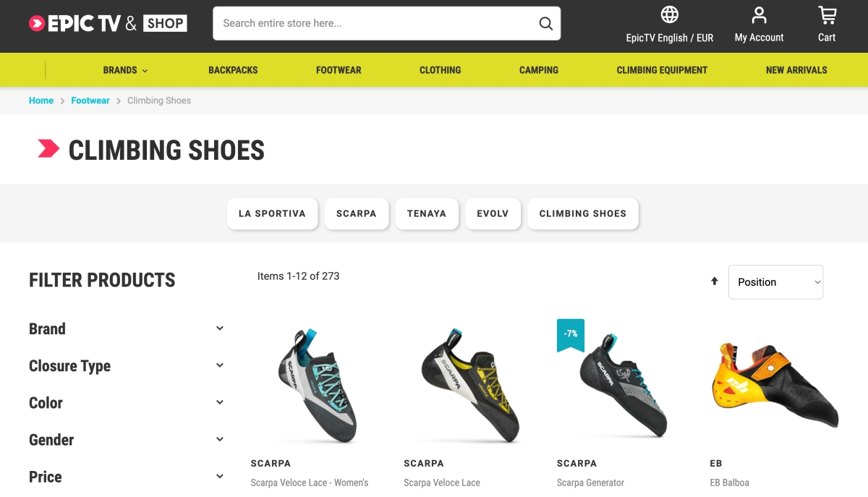Open the Brands menu
The image size is (868, 497).
tap(125, 70)
